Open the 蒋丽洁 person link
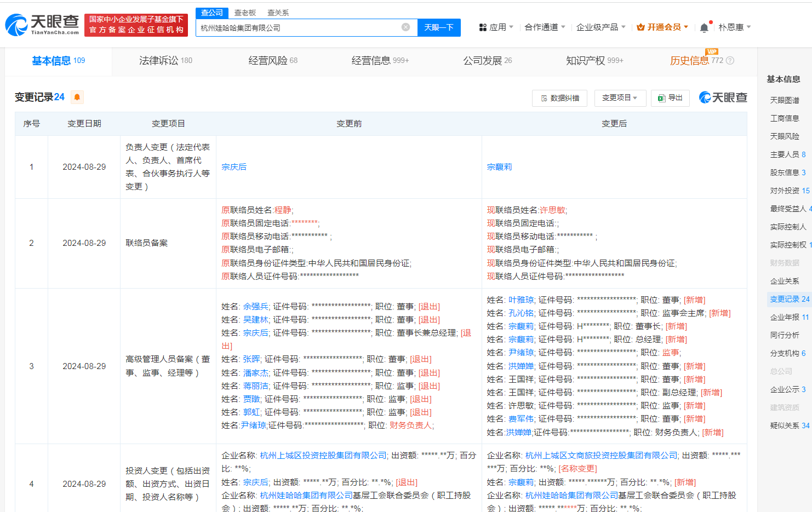The width and height of the screenshot is (812, 512). tap(256, 386)
